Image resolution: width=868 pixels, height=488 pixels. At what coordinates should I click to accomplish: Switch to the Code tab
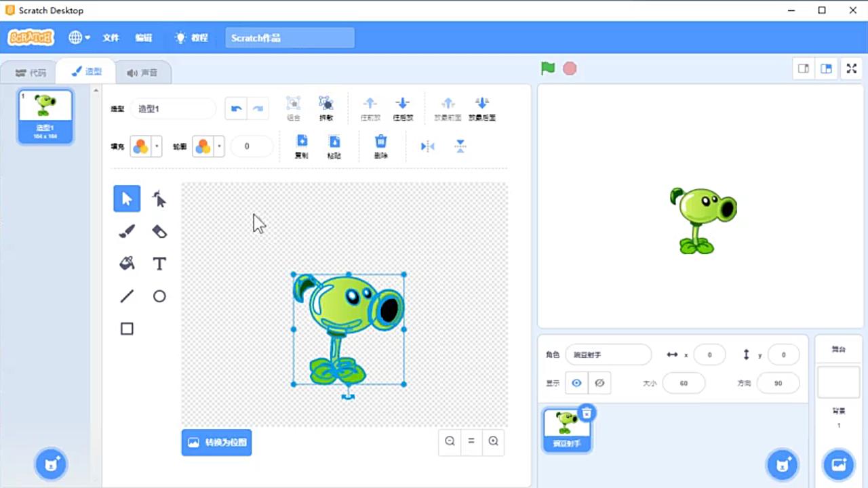pyautogui.click(x=31, y=73)
